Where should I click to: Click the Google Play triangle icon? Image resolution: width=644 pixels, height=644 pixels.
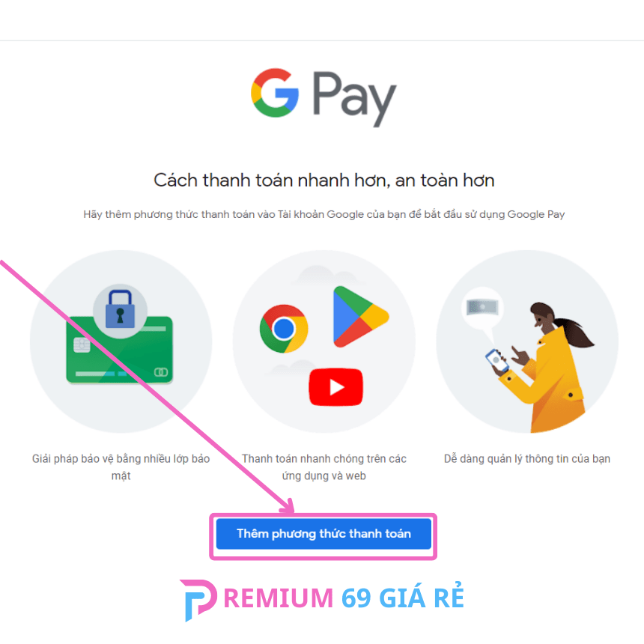(361, 317)
